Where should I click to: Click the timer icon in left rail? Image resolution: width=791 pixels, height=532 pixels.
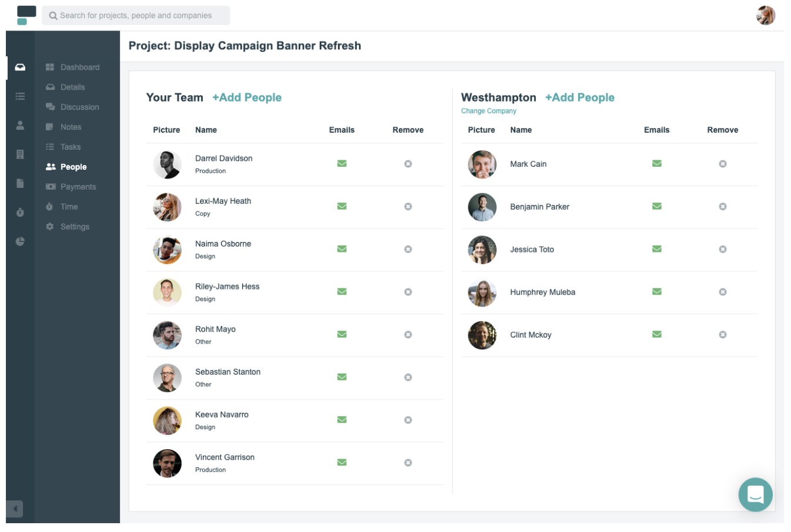pos(20,212)
